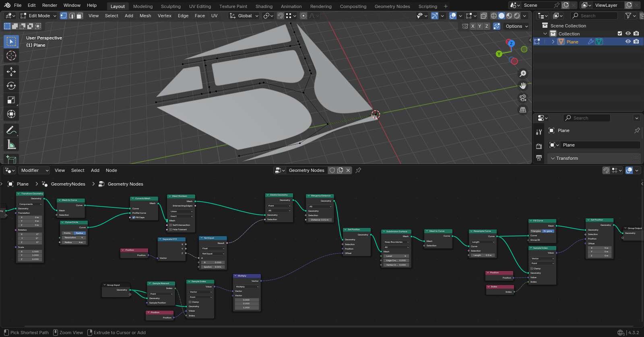Select N-gons in Fill Curve node
This screenshot has height=337, width=644.
(x=548, y=231)
